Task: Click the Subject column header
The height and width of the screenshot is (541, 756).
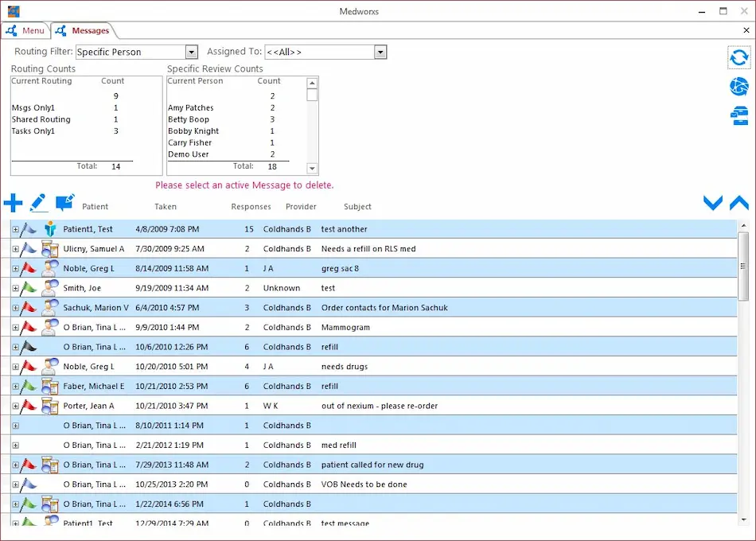Action: 357,206
